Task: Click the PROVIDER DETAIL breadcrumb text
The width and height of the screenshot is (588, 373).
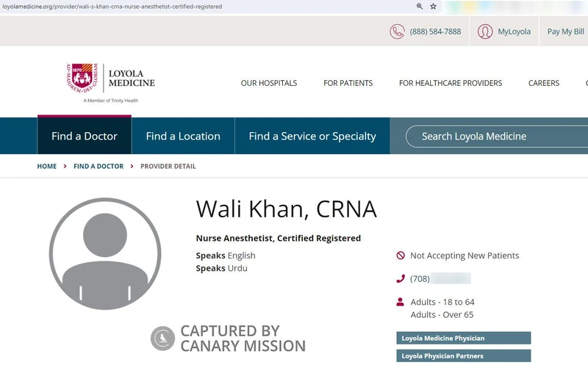Action: tap(168, 166)
